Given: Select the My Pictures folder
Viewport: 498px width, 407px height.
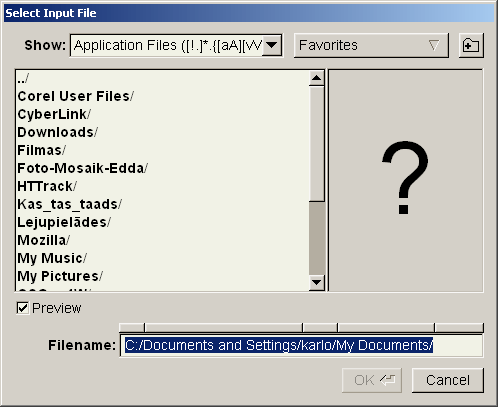Looking at the screenshot, I should click(163, 276).
